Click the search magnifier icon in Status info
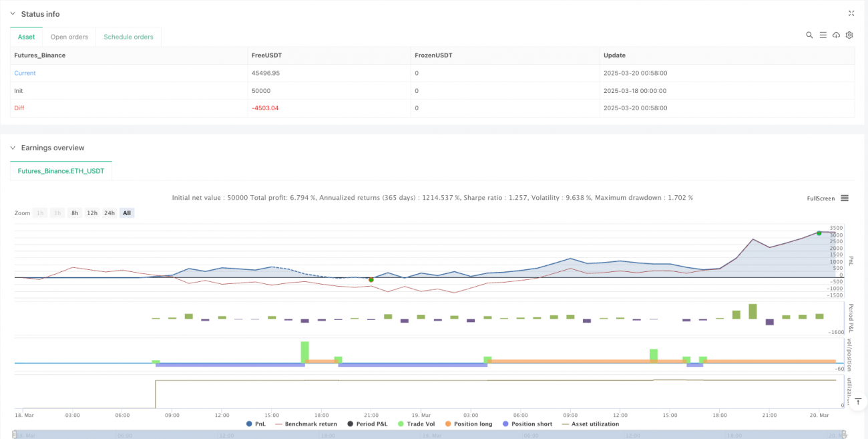The image size is (868, 439). 809,35
